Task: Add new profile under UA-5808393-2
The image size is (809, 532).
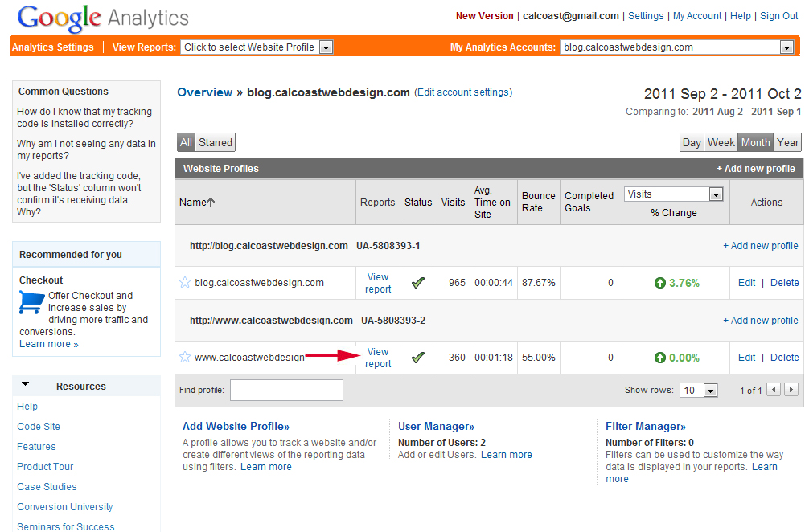Action: (761, 321)
